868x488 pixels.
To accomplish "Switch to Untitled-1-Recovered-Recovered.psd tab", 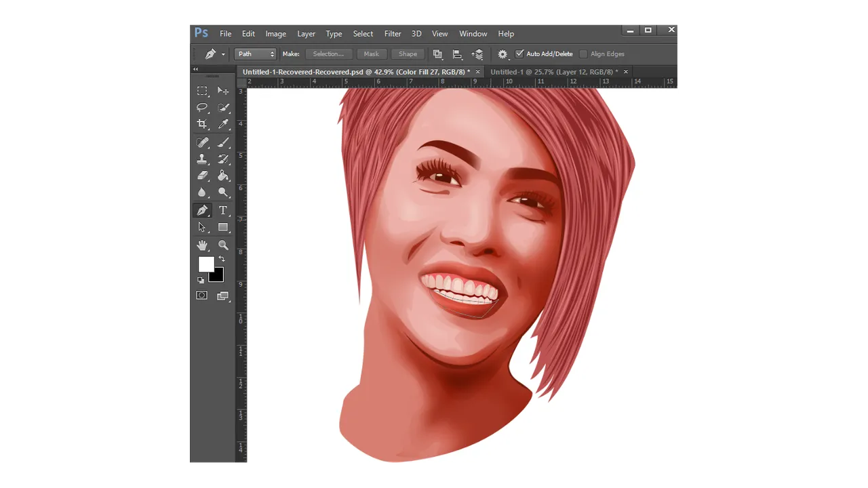I will 356,72.
